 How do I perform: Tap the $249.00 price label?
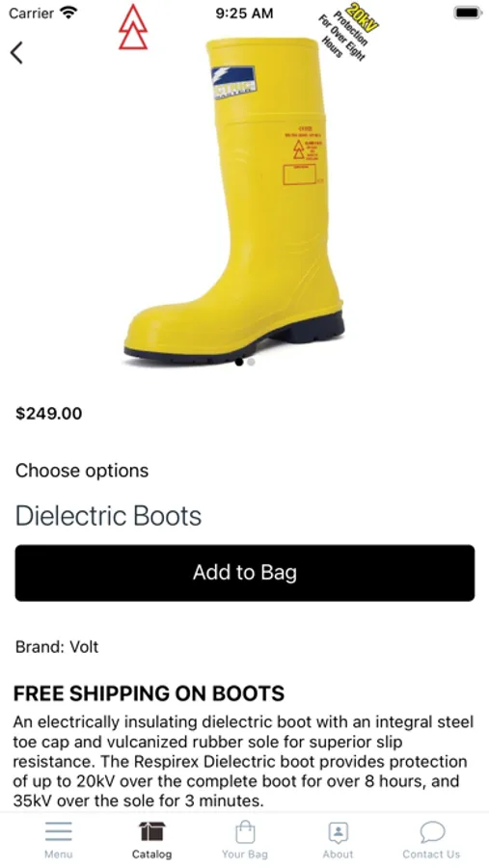tap(49, 414)
